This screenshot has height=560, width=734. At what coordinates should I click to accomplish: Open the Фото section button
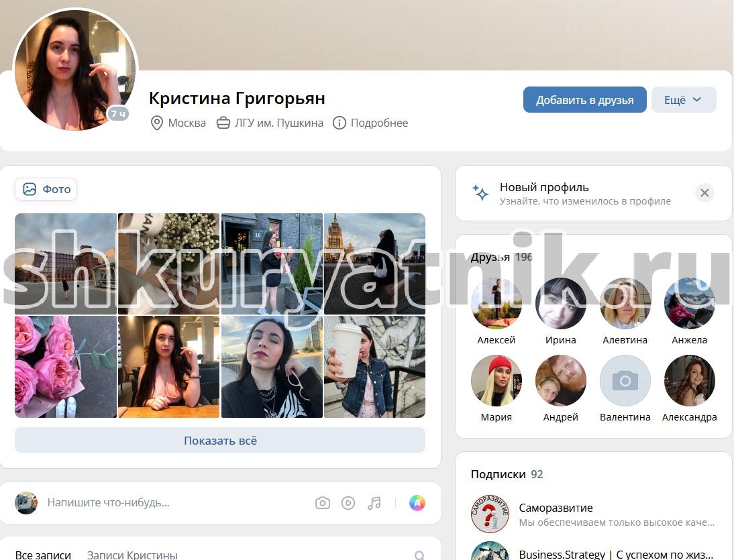pos(46,189)
